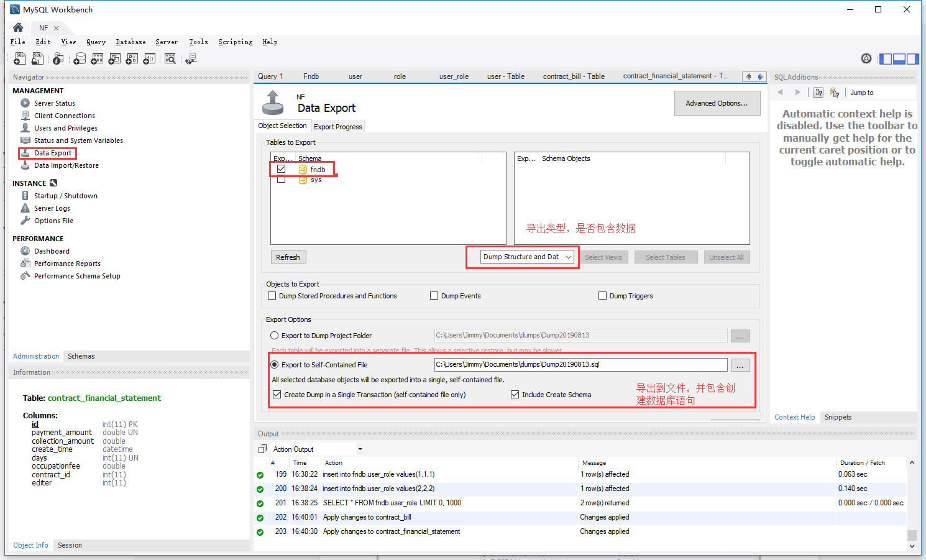The image size is (926, 560).
Task: Create a new SQL tab toolbar icon
Action: tap(20, 58)
